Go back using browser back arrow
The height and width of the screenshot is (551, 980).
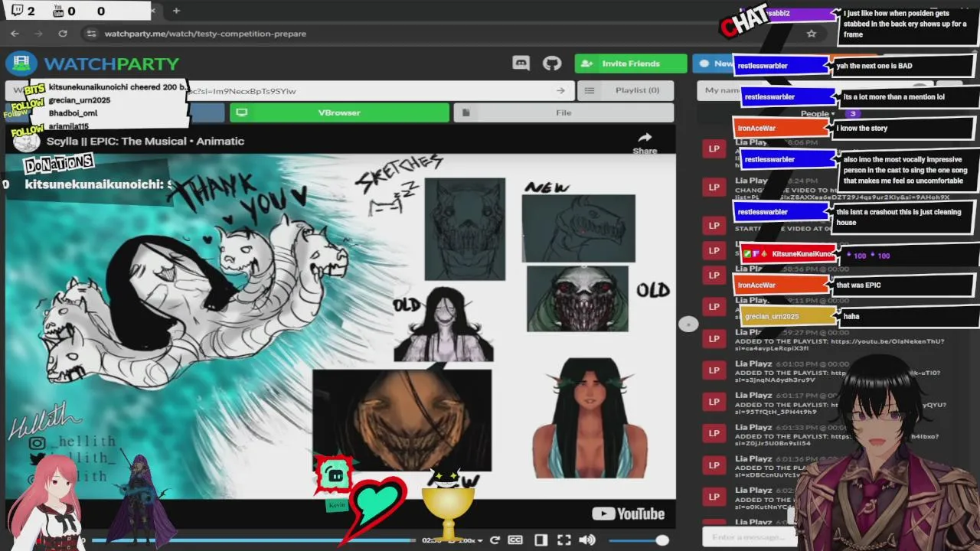(x=15, y=34)
